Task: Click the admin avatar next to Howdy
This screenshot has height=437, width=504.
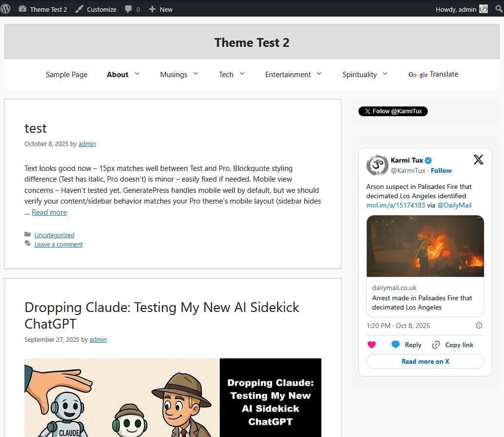Action: 483,9
